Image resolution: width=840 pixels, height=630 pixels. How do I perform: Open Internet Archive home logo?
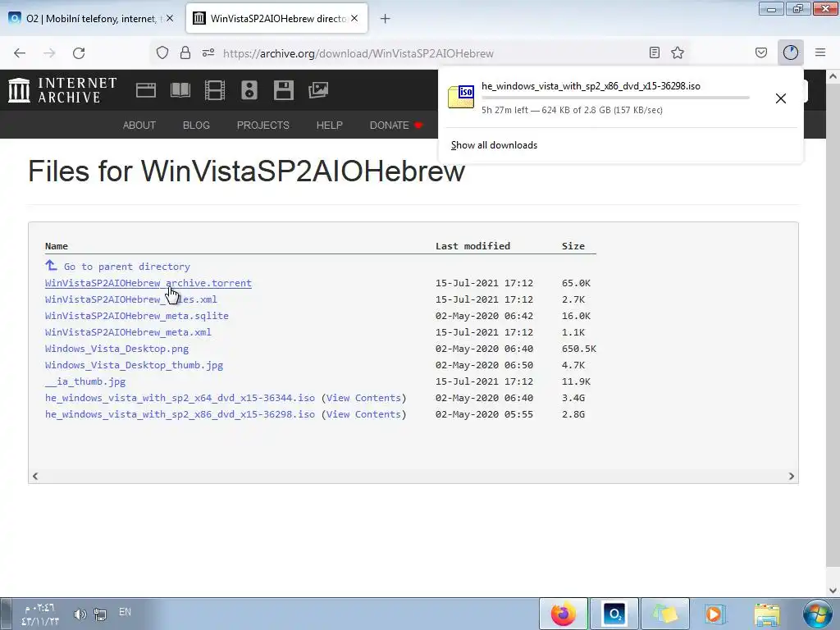click(x=62, y=90)
